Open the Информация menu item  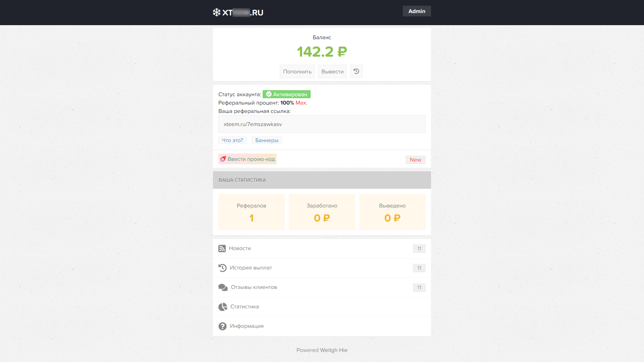pos(247,326)
